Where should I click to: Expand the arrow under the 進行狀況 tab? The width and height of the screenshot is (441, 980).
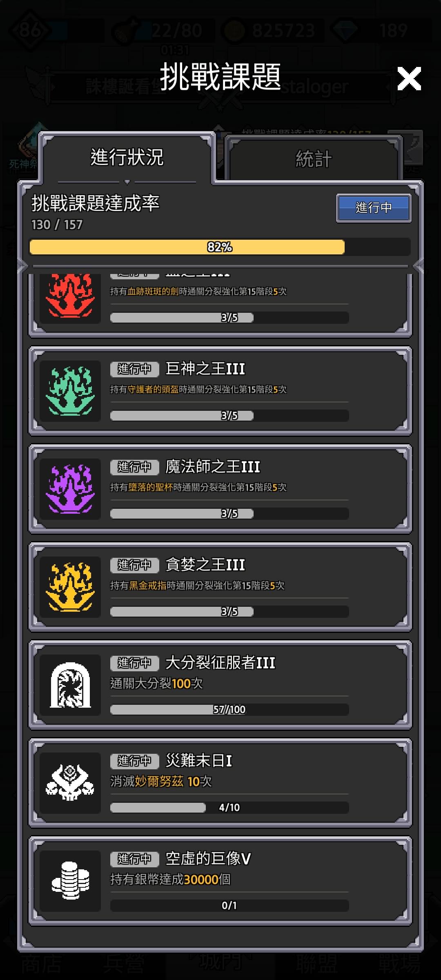tap(127, 182)
